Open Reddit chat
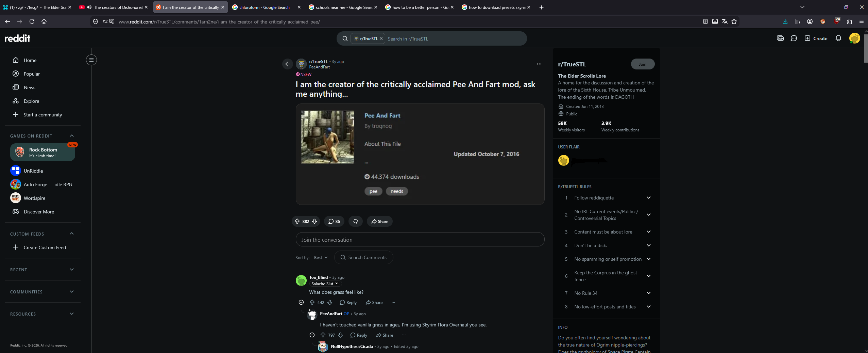The height and width of the screenshot is (353, 868). [794, 38]
